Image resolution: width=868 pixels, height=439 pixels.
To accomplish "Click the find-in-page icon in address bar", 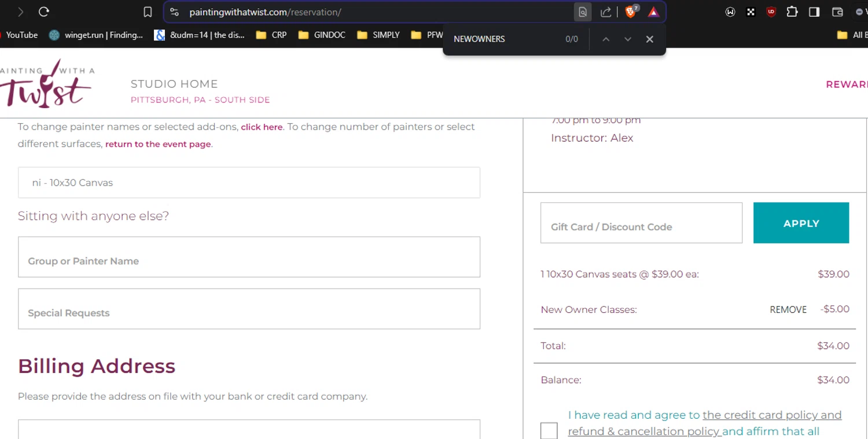I will [583, 12].
